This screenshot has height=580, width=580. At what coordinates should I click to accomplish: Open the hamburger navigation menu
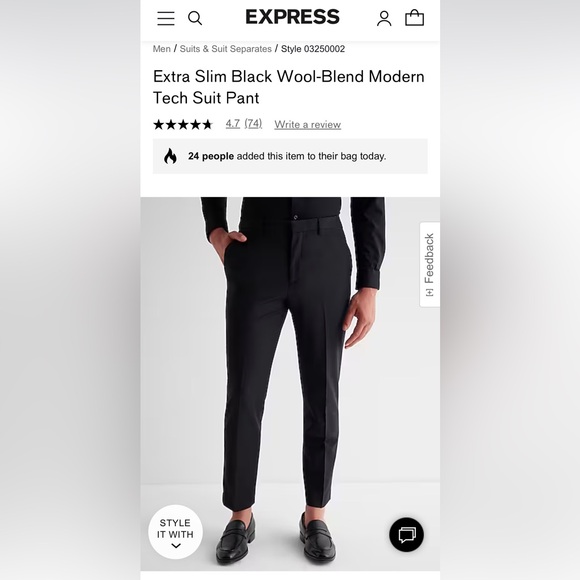tap(166, 18)
